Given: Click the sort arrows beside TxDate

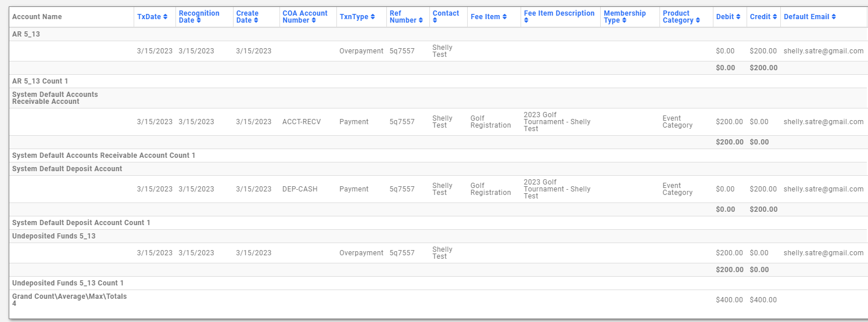Looking at the screenshot, I should tap(166, 17).
